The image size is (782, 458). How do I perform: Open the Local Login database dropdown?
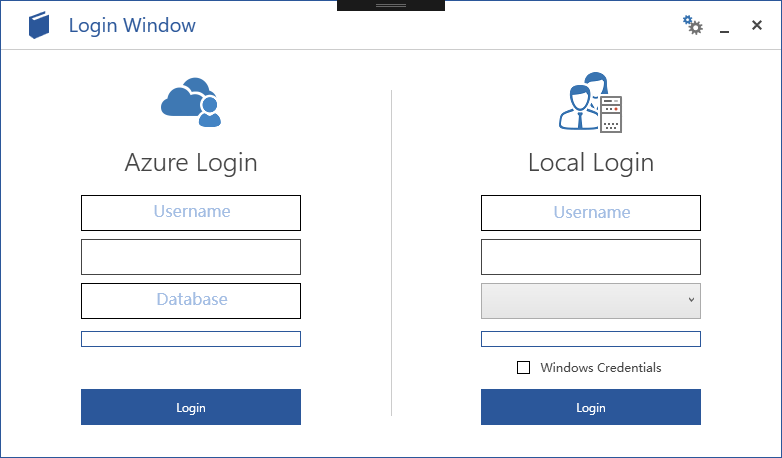(590, 301)
